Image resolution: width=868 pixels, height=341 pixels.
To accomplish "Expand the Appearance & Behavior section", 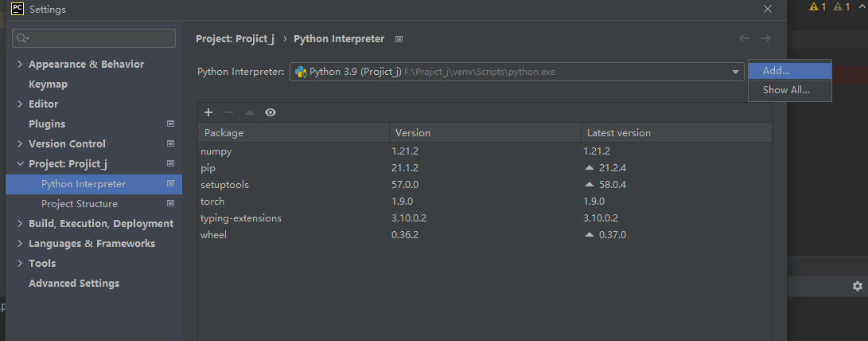I will [x=20, y=65].
